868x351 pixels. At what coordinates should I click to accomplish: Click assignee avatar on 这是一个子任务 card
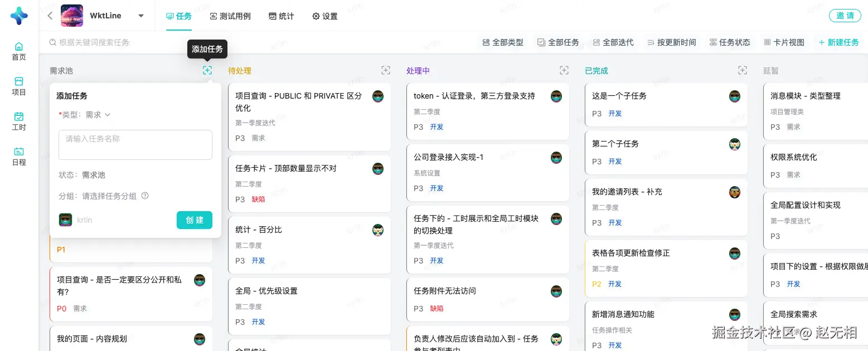click(x=735, y=96)
